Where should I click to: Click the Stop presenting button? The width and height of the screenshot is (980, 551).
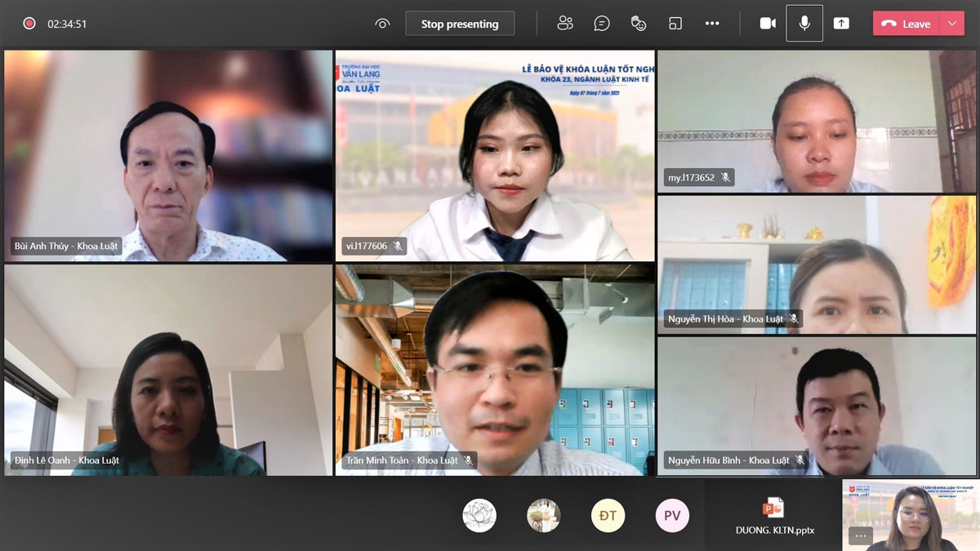[x=460, y=24]
